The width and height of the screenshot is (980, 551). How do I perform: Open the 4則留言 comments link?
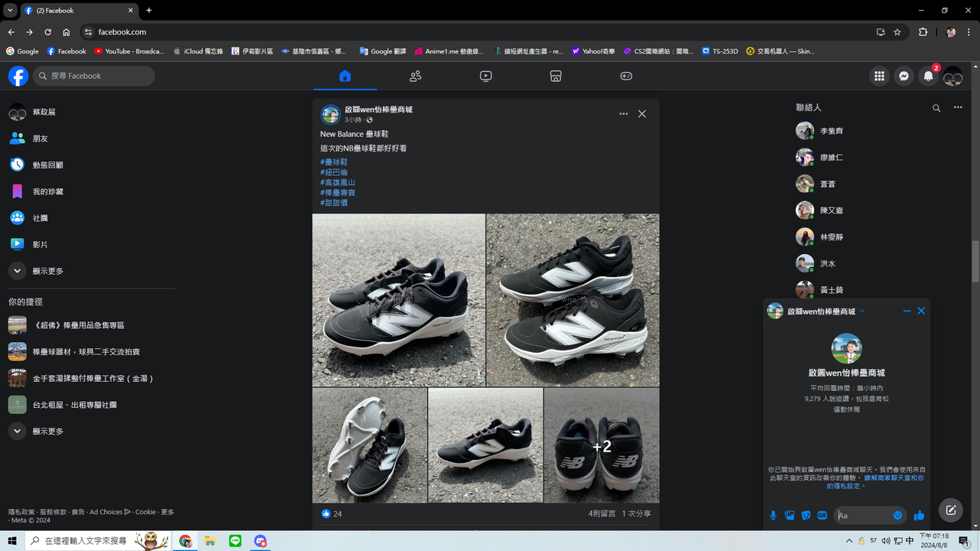(x=602, y=514)
